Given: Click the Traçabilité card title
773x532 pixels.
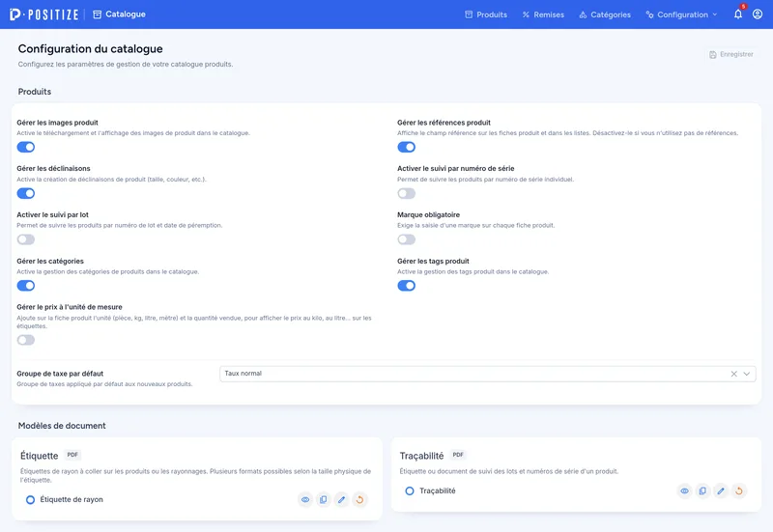Looking at the screenshot, I should pyautogui.click(x=421, y=456).
